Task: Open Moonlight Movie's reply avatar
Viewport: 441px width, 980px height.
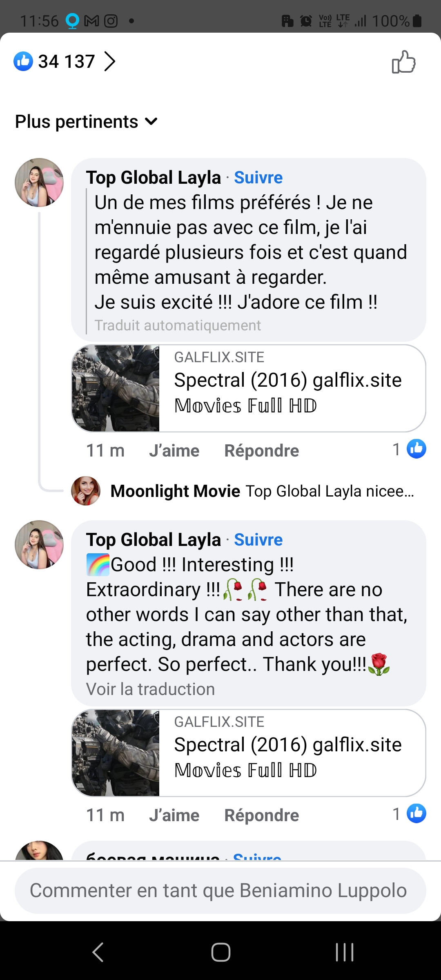Action: (86, 491)
